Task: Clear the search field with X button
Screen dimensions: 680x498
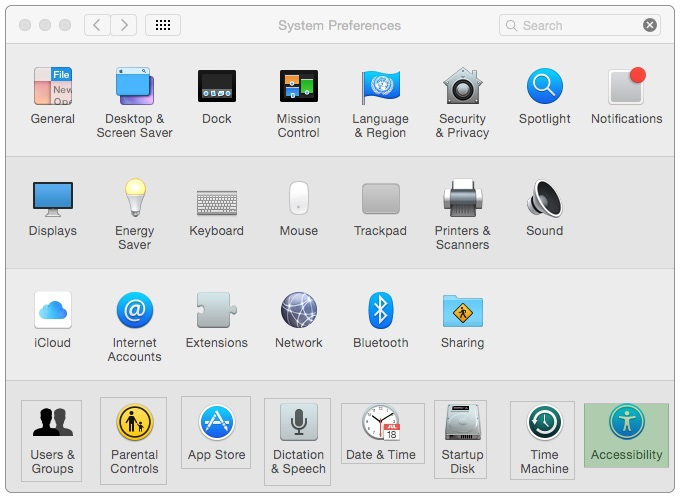Action: pyautogui.click(x=650, y=25)
